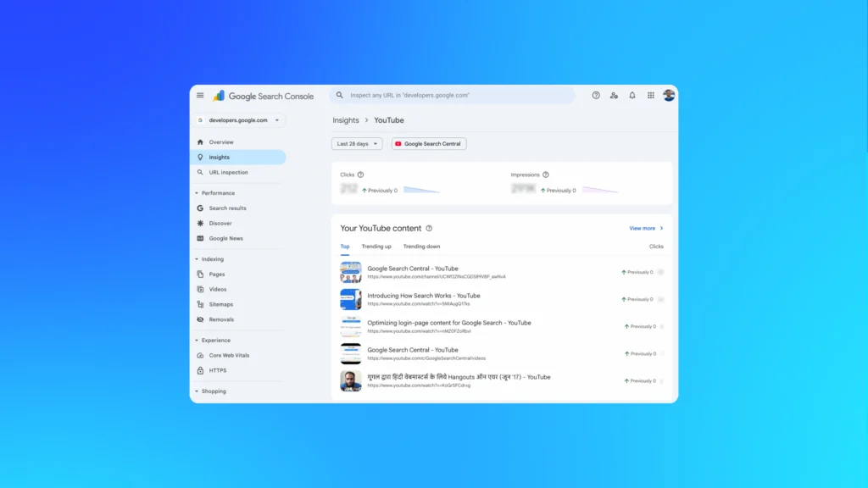Click the Videos icon in sidebar
This screenshot has height=488, width=868.
tap(200, 290)
